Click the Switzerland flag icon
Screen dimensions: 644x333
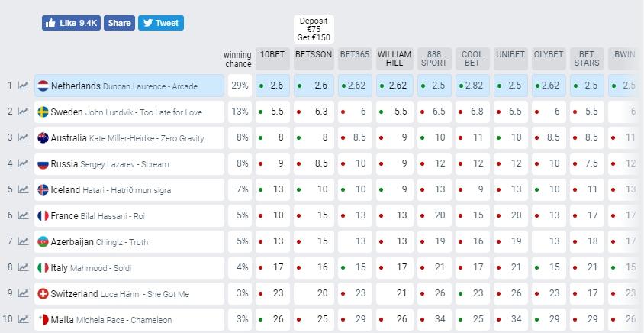click(43, 294)
